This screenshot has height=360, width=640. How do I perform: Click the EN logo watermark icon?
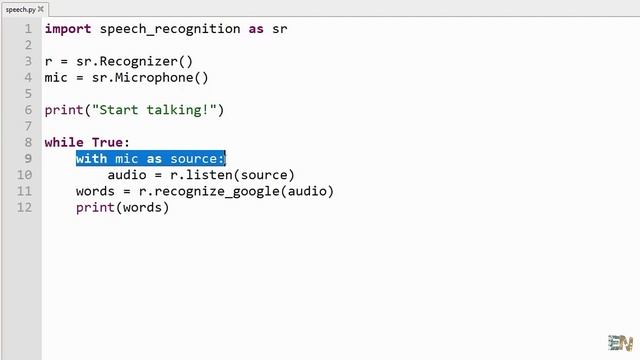620,342
